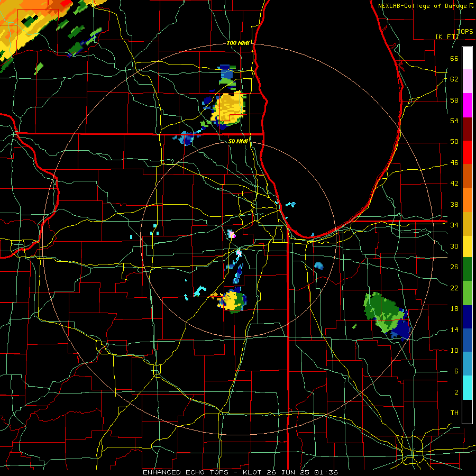Click the "100 NMI" range ring label

click(238, 43)
